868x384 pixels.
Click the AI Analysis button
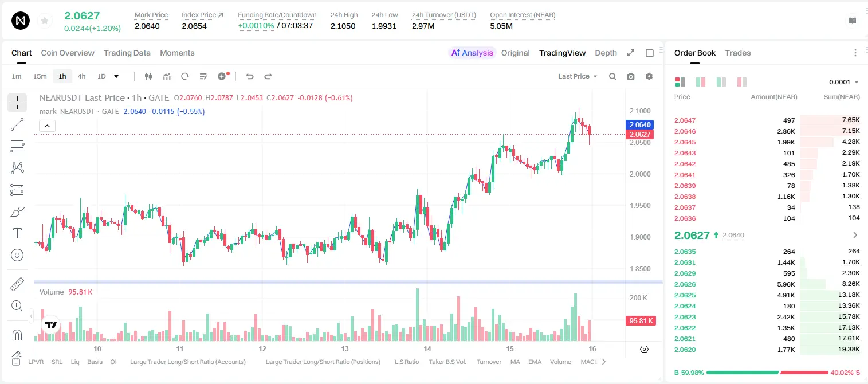click(x=472, y=53)
